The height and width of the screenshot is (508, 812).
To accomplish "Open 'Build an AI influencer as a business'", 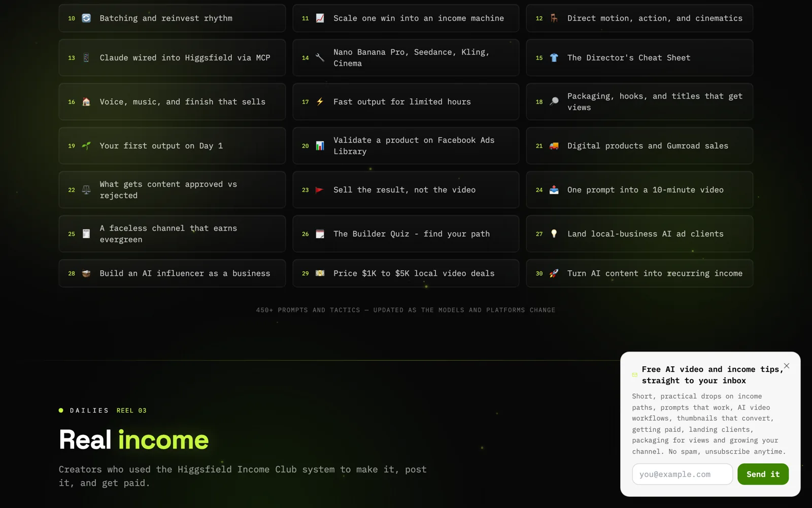I will (x=172, y=273).
